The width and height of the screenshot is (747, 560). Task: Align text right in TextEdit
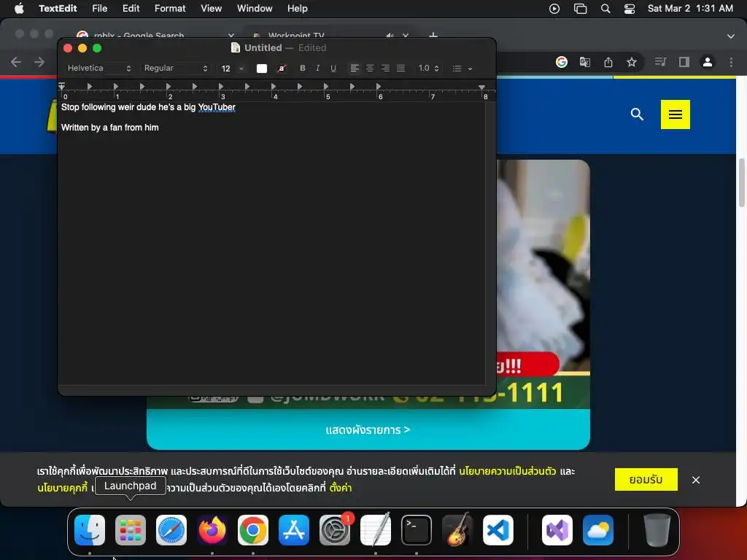pos(385,68)
